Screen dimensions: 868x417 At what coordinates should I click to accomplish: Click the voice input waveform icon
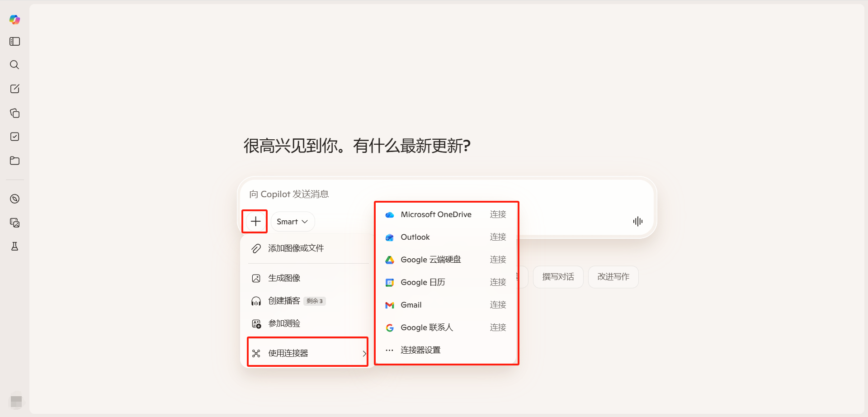[x=637, y=221]
